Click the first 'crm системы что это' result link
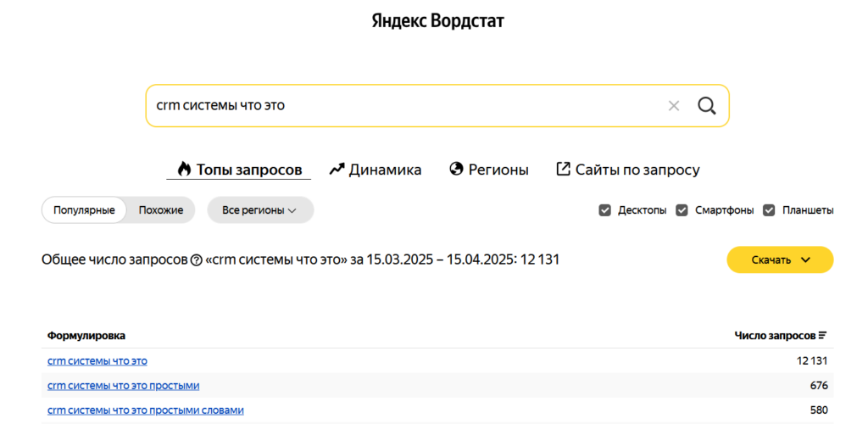 tap(97, 361)
